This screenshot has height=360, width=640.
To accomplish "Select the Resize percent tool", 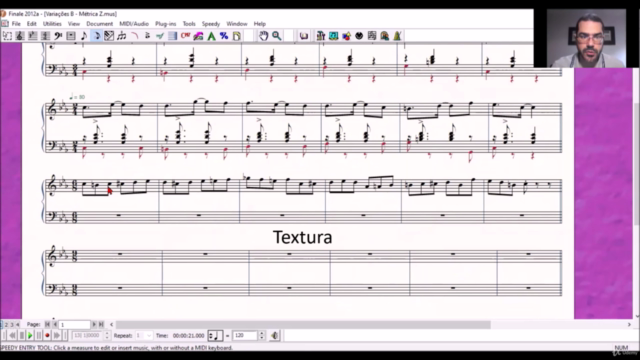I will [x=224, y=36].
